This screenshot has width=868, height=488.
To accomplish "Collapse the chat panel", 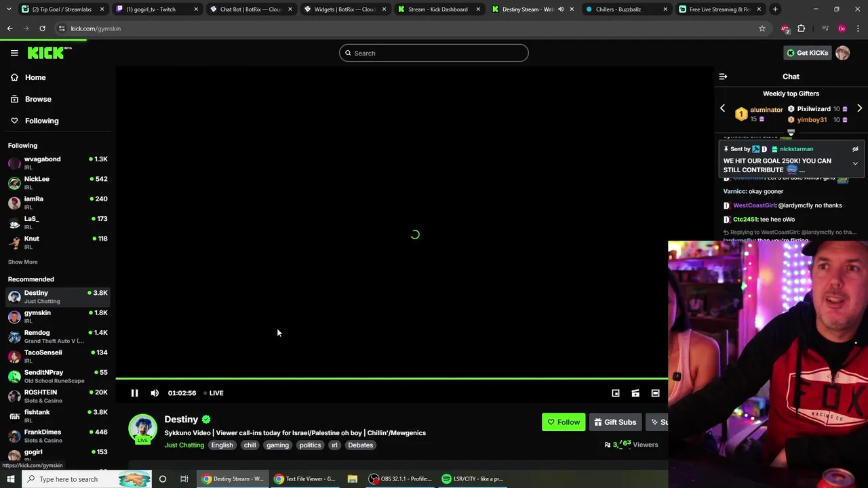I will [723, 77].
